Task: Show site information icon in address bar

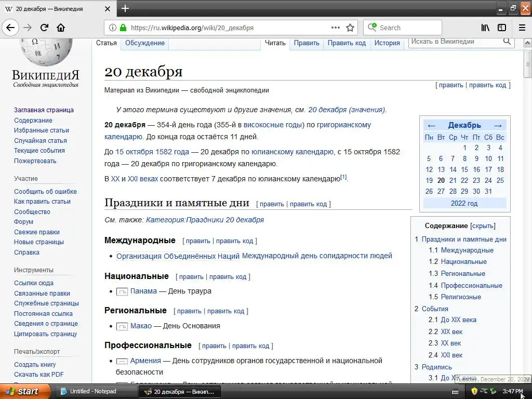Action: [113, 28]
